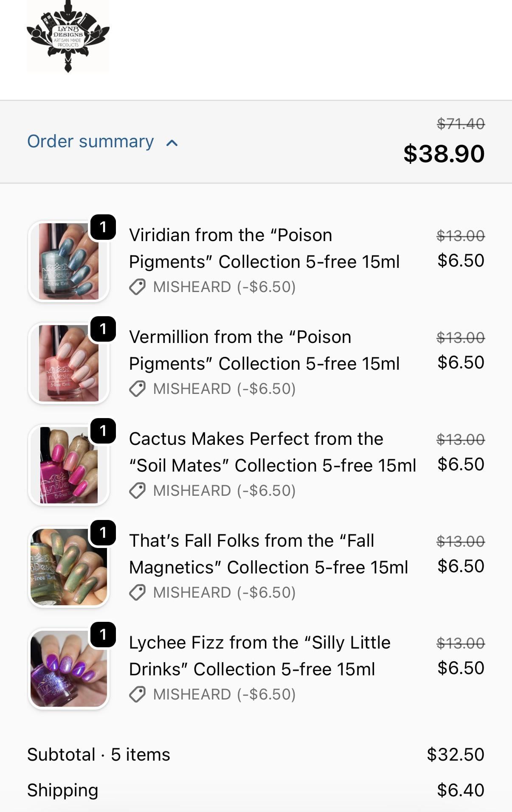Viewport: 512px width, 812px height.
Task: Click the tag icon under Lychee Fizz
Action: coord(138,694)
